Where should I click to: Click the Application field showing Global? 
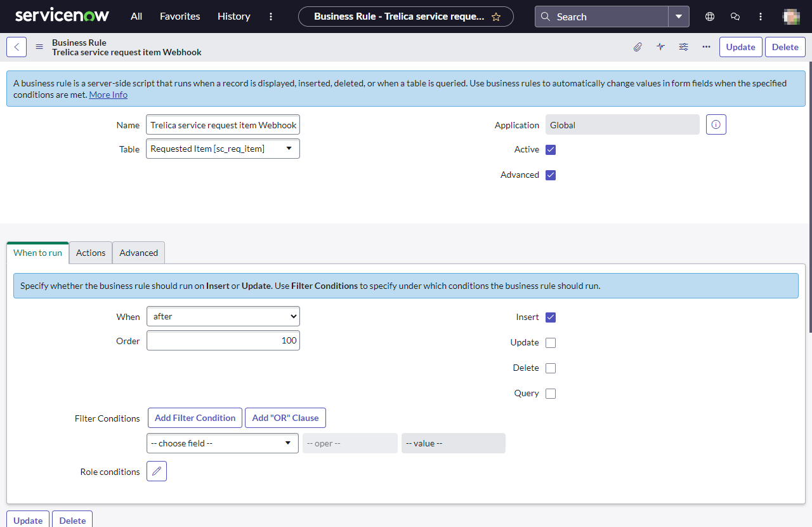[622, 125]
